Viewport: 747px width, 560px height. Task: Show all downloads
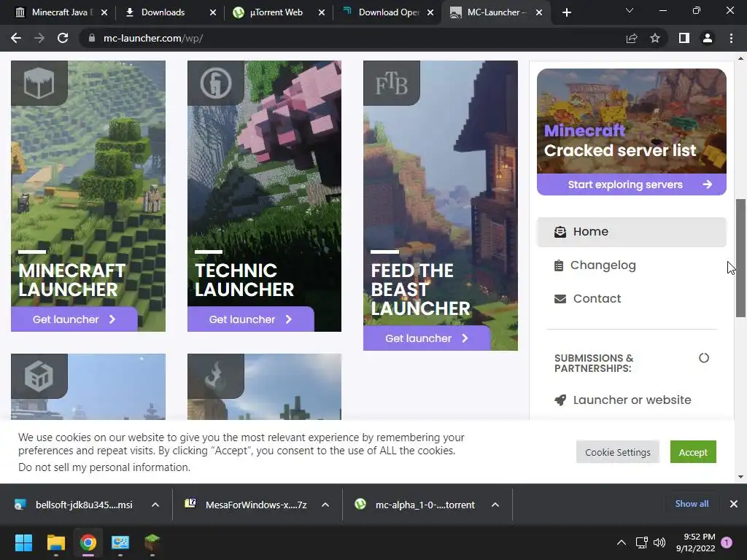pyautogui.click(x=692, y=504)
